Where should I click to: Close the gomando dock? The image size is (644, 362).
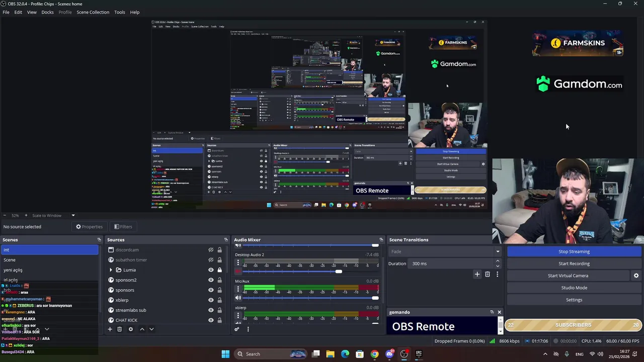pos(499,312)
